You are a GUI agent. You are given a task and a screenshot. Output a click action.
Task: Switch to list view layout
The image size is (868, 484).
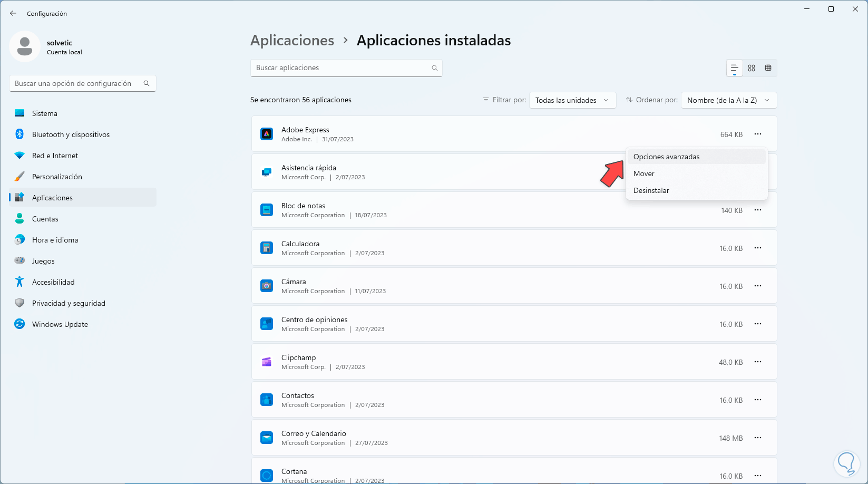coord(734,68)
